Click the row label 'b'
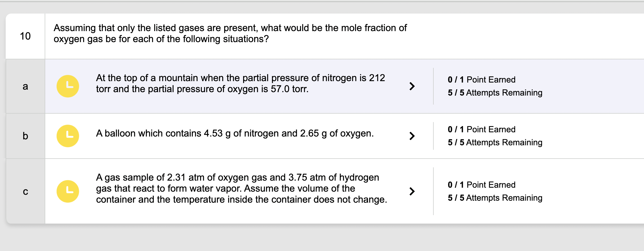The height and width of the screenshot is (251, 644). (25, 135)
